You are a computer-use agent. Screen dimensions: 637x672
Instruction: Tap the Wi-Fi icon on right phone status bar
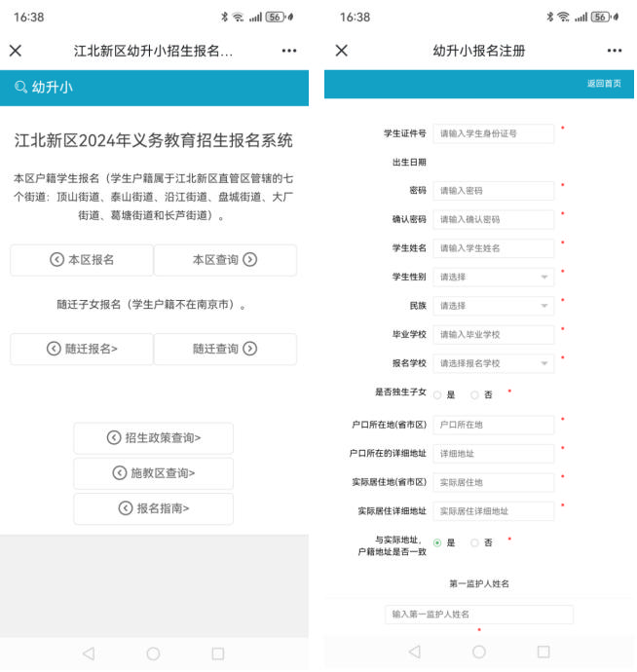click(x=563, y=18)
